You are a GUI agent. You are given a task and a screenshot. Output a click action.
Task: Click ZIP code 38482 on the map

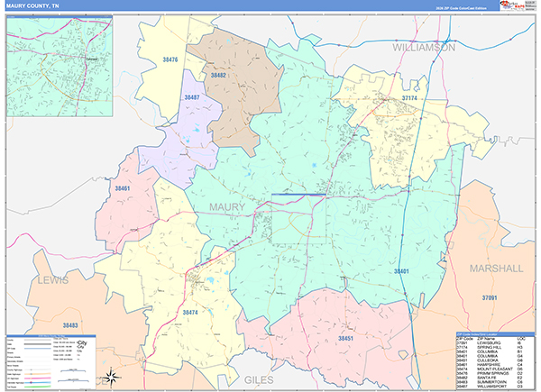[218, 75]
